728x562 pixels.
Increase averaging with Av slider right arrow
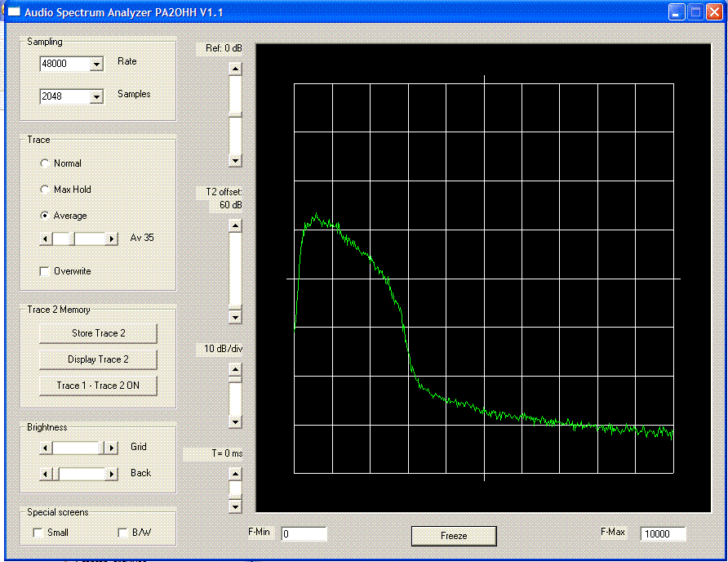111,239
